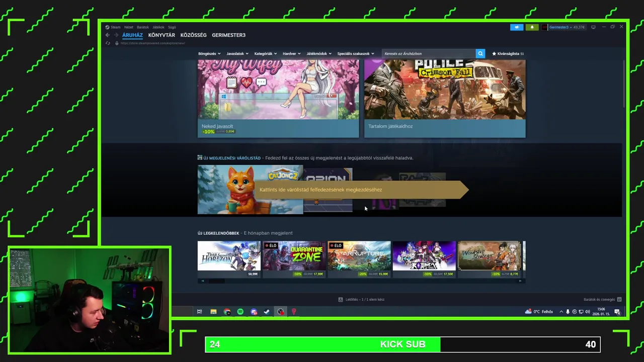Viewport: 644px width, 362px height.
Task: Click the 'Neked javasolt' card caption
Action: (x=217, y=126)
